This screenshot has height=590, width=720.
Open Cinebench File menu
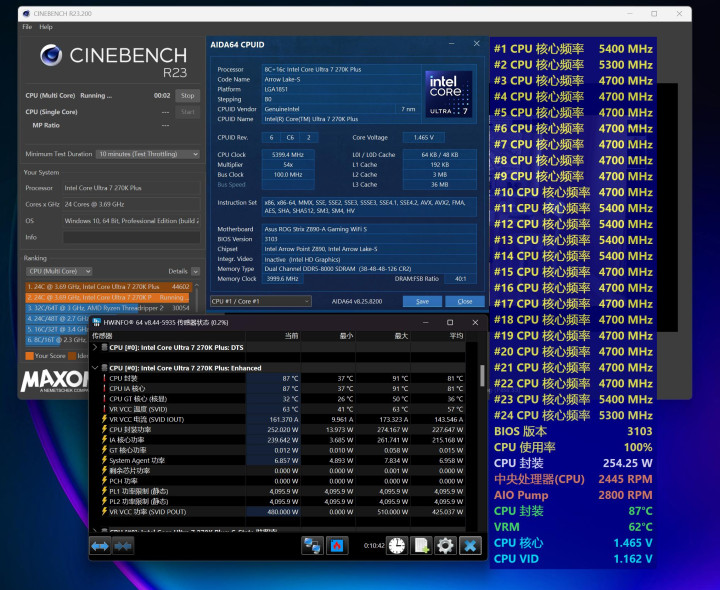coord(27,27)
